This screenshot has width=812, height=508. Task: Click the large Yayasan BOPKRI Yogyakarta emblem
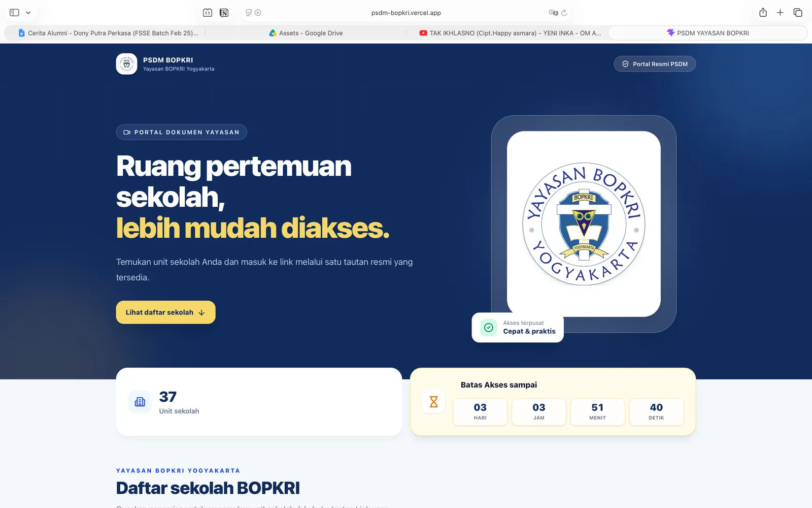click(584, 224)
